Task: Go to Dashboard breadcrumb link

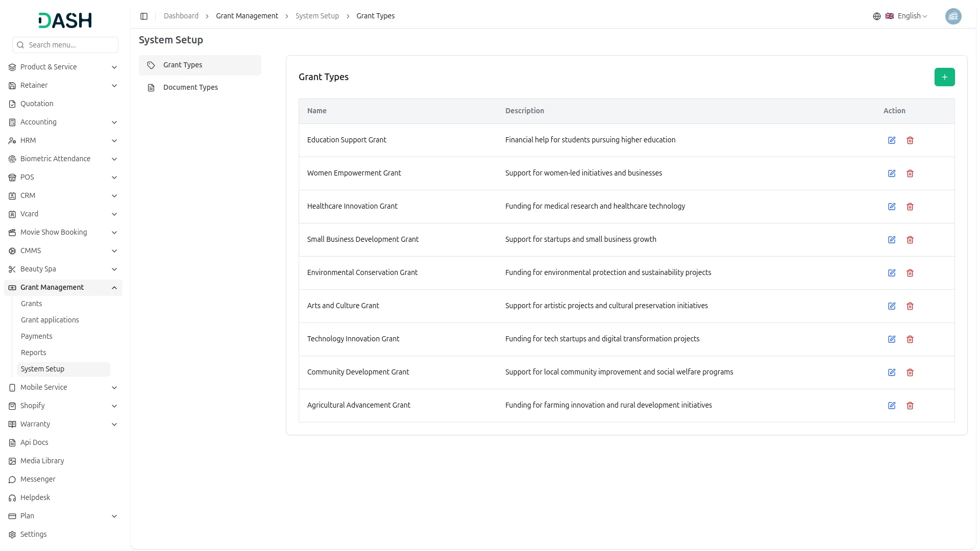Action: click(181, 16)
